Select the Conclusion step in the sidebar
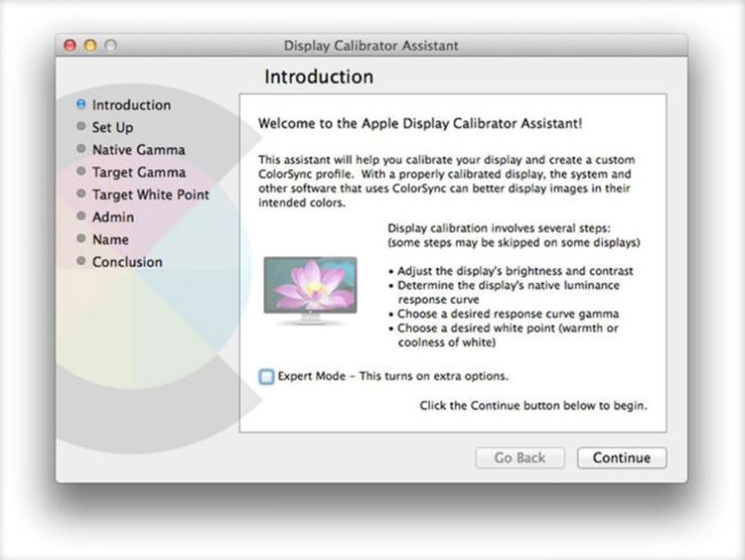 tap(120, 262)
